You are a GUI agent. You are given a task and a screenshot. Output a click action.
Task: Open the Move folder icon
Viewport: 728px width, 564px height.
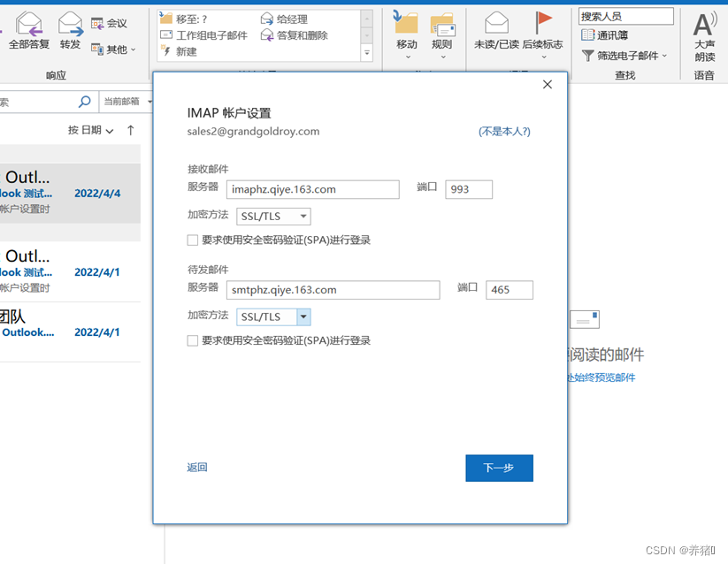[406, 24]
